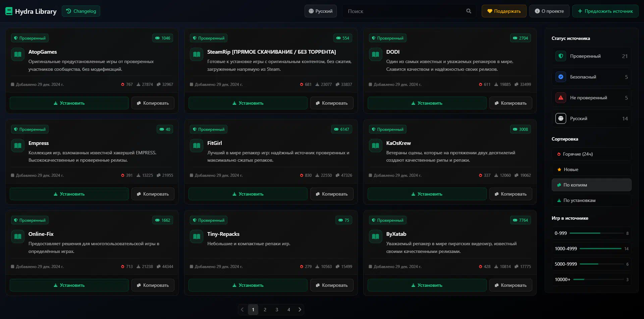The height and width of the screenshot is (319, 644).
Task: Select the 5000-9999 games range
Action: (592, 264)
